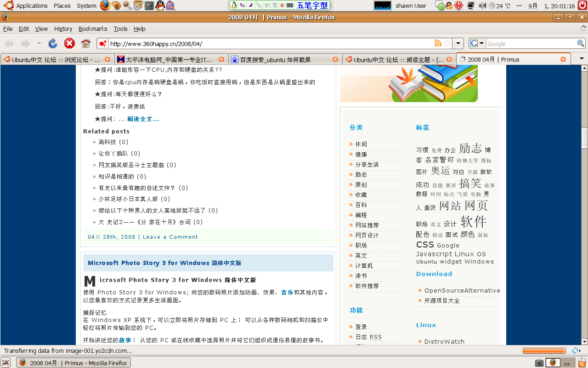
Task: Click the Firefox workspace thumbnail in the bottom panel
Action: click(553, 362)
